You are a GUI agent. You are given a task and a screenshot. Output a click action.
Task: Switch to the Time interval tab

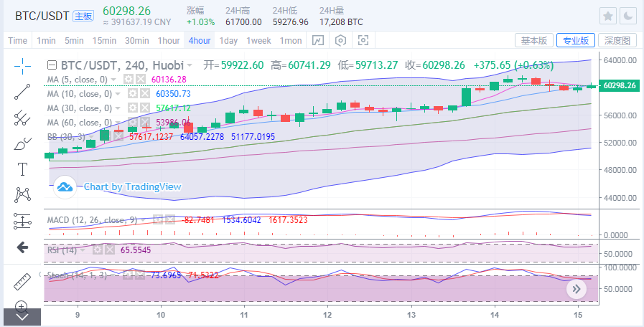coord(18,41)
